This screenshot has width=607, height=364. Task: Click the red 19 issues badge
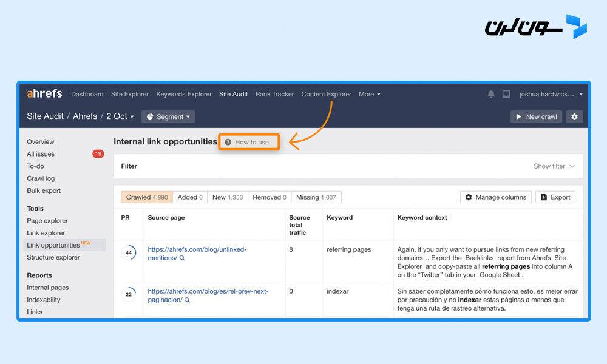coord(98,154)
